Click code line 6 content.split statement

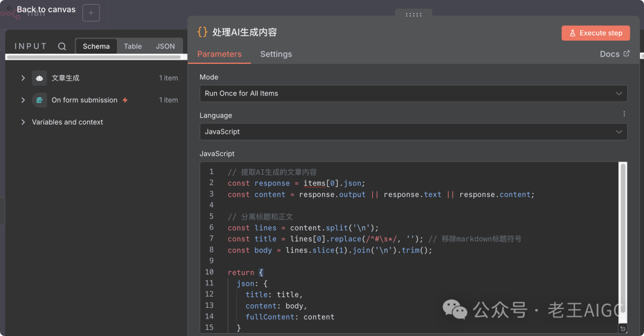point(303,228)
